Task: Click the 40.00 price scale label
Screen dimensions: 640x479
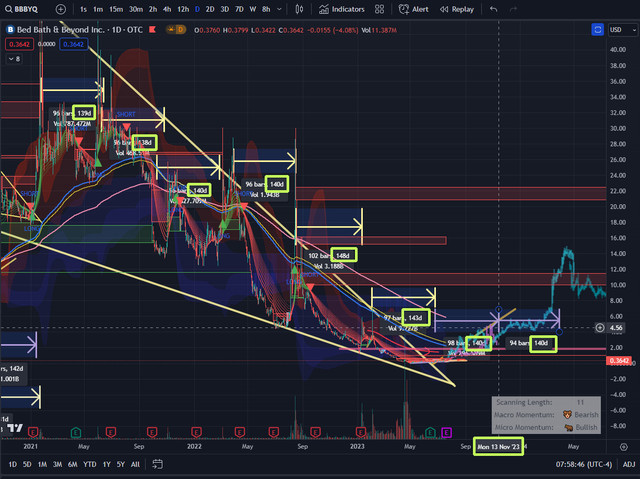Action: (618, 49)
